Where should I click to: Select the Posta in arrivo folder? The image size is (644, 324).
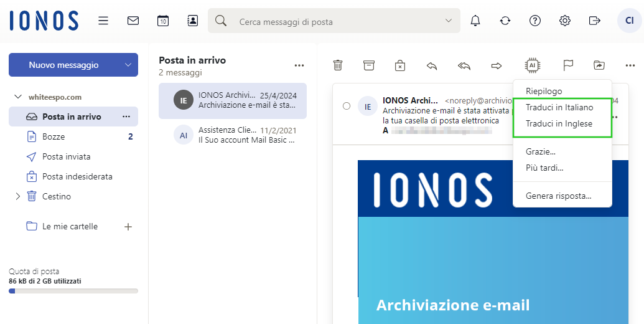73,117
